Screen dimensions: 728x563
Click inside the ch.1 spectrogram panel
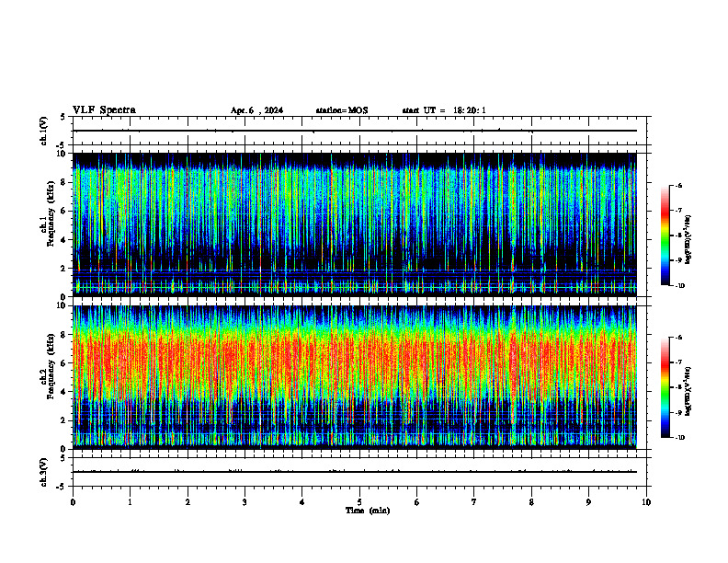point(355,224)
